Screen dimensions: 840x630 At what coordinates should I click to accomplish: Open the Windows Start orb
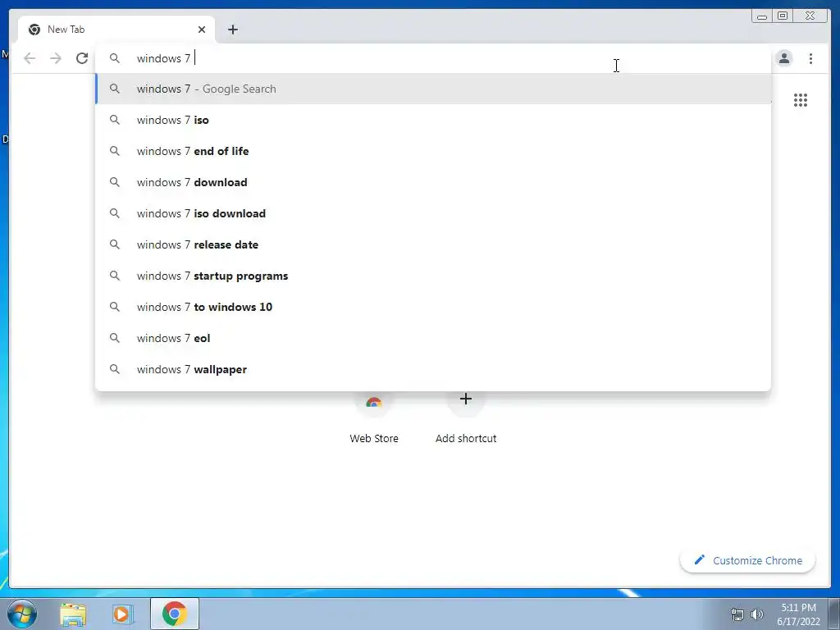point(22,614)
